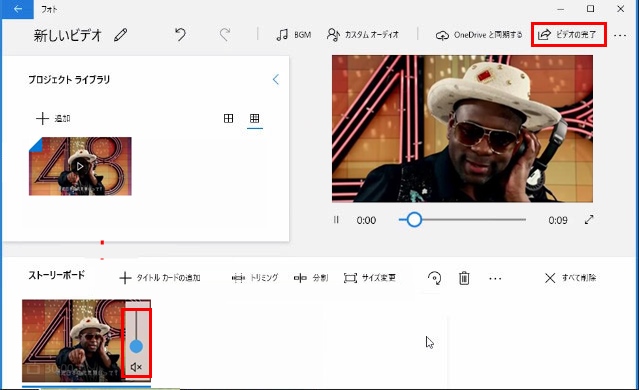Add a title card to storyboard
This screenshot has width=639, height=390.
tap(160, 278)
